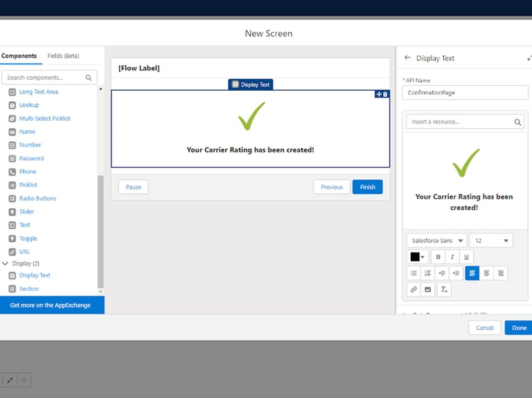
Task: Click the Pause button
Action: pos(133,187)
